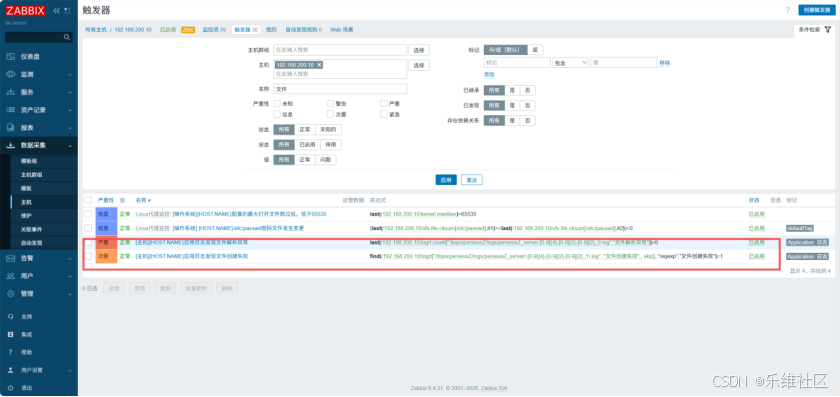Click the 添加 tag link
This screenshot has height=397, width=840.
489,74
